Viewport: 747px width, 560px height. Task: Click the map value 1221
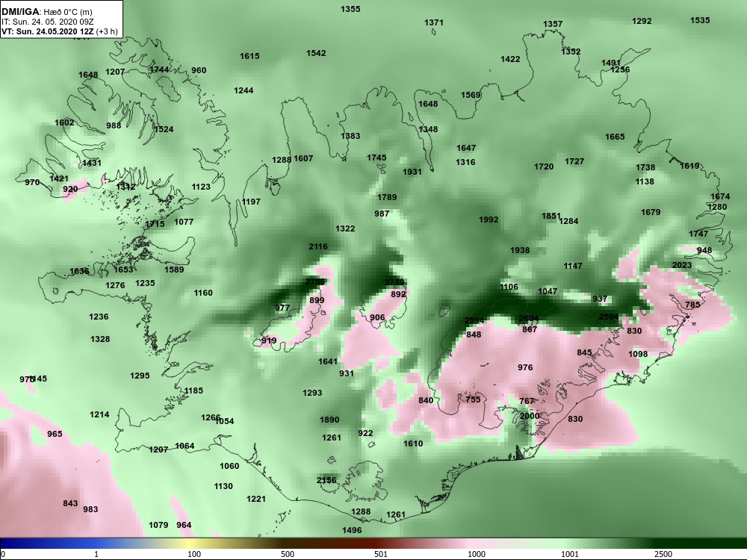point(256,499)
